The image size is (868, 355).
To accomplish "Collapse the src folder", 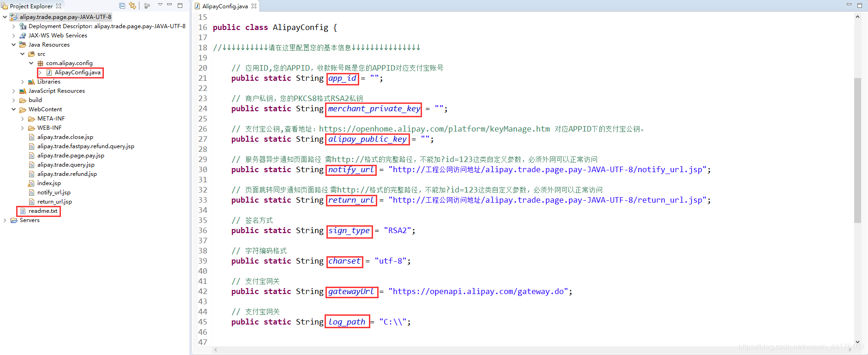I will pyautogui.click(x=23, y=54).
